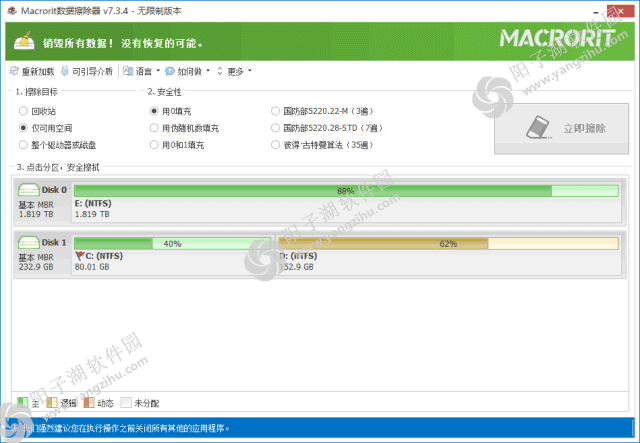Click the 1.819 TB size under E:
Viewport: 640px width, 443px height.
(x=92, y=214)
